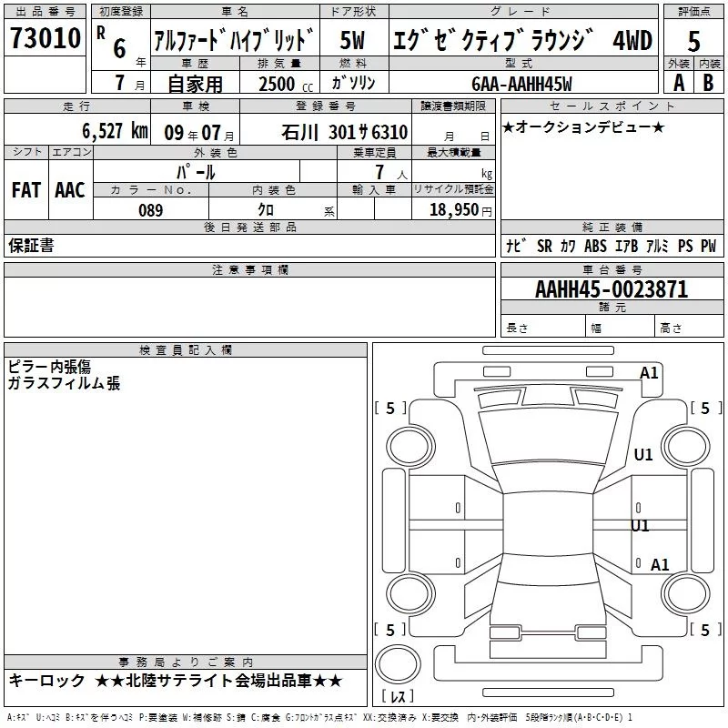Viewport: 728px width, 728px height.
Task: Click recycle deposit 18,950円
Action: [460, 210]
